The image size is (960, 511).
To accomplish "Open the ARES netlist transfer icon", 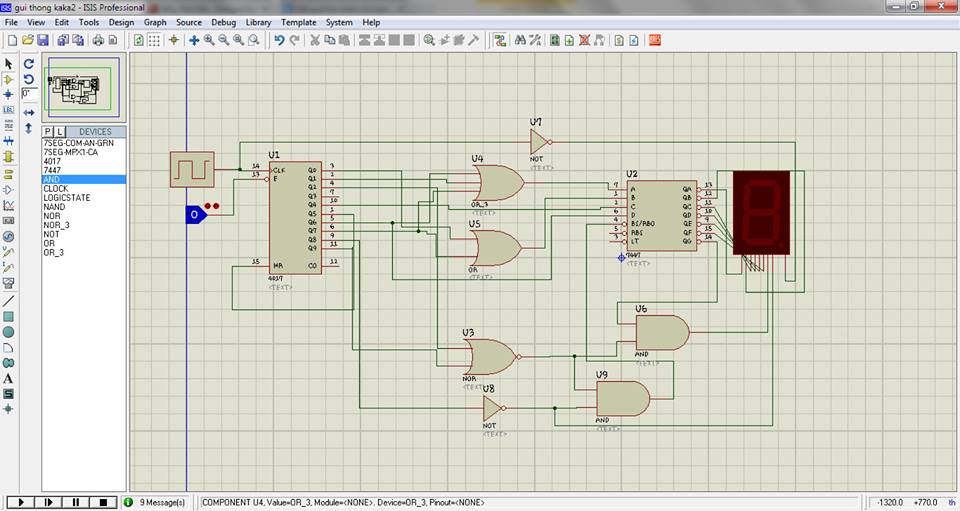I will [x=656, y=40].
